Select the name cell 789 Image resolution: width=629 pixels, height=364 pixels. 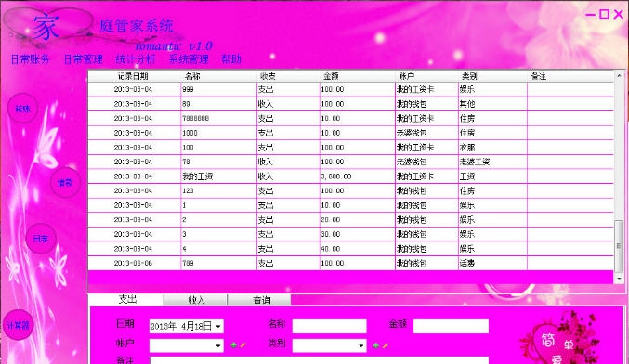pyautogui.click(x=219, y=264)
